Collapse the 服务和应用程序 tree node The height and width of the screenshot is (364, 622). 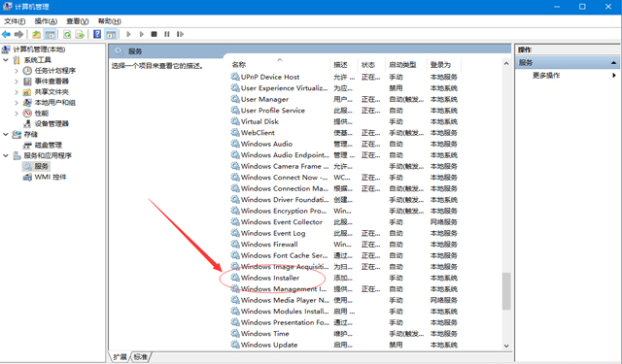coord(6,155)
